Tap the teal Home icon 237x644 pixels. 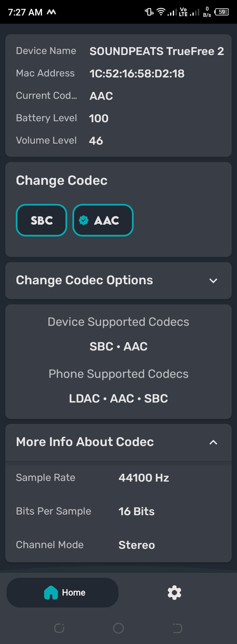51,593
